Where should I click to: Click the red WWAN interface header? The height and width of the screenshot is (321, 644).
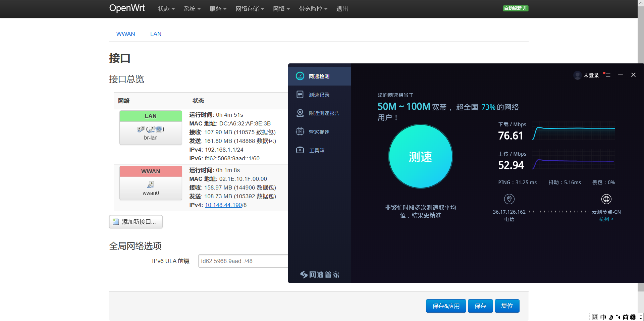(151, 171)
